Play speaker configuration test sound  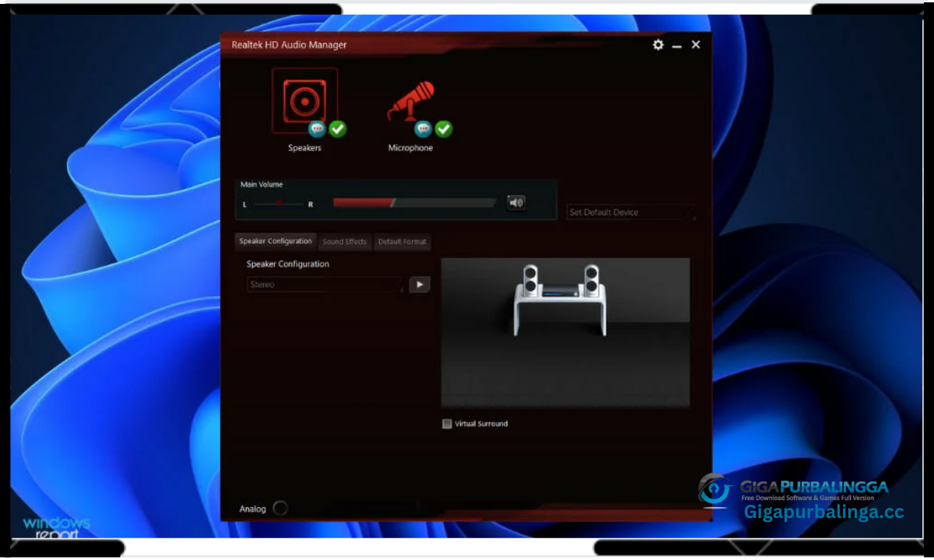click(x=420, y=285)
